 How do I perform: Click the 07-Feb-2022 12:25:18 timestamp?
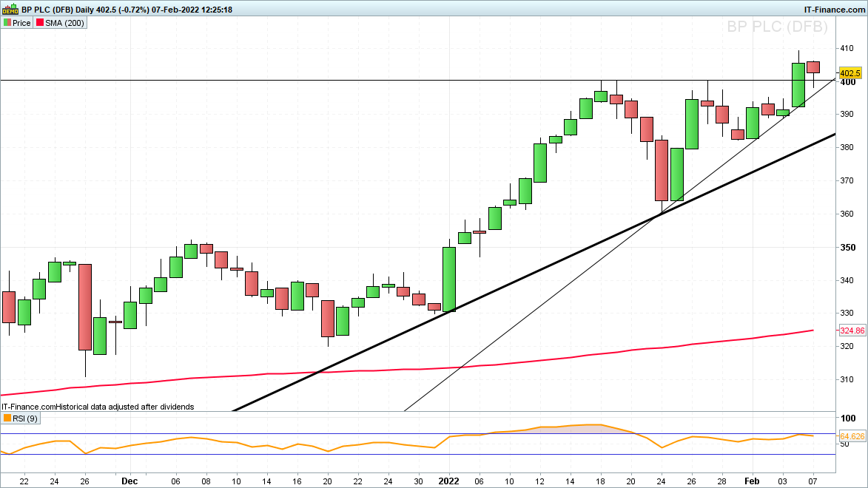(192, 10)
